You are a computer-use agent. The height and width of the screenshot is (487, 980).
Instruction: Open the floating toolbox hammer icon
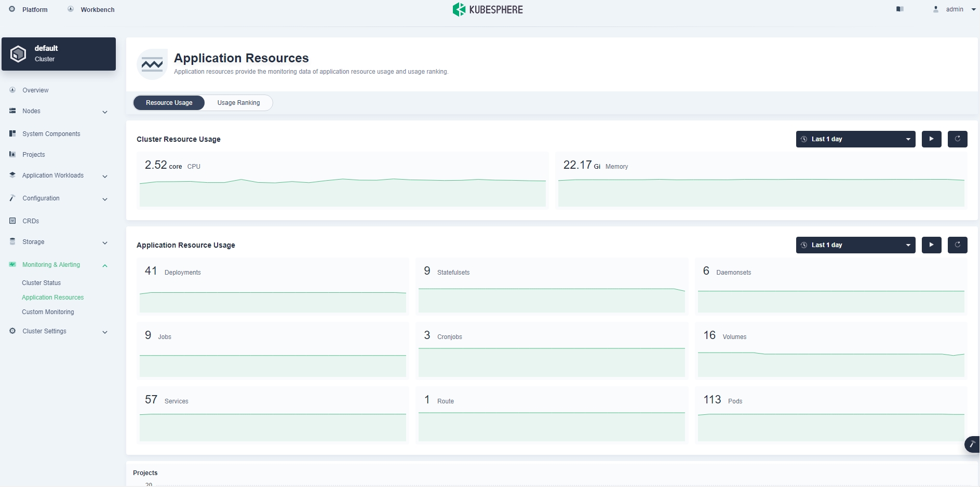coord(972,444)
